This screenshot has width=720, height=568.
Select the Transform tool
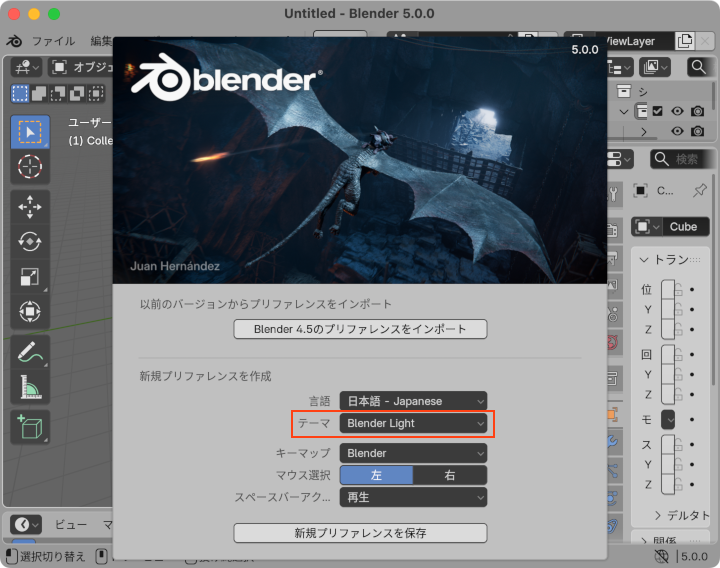tap(30, 311)
